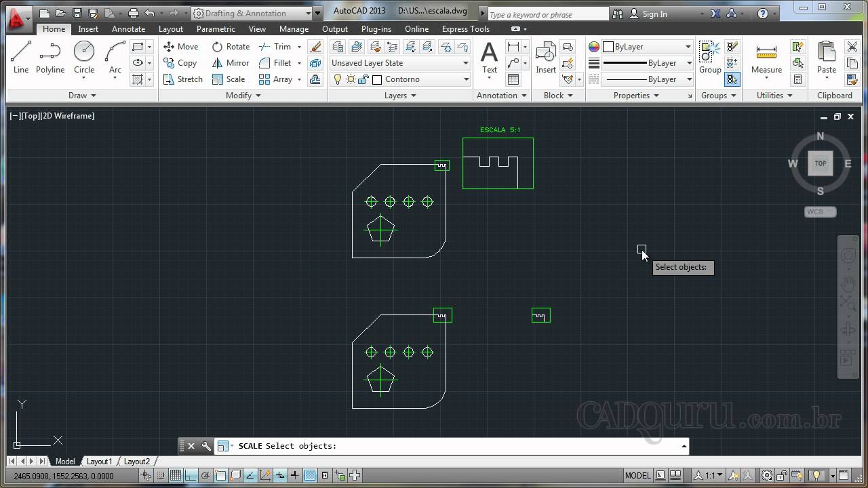
Task: Click the Group tool
Action: (x=710, y=58)
